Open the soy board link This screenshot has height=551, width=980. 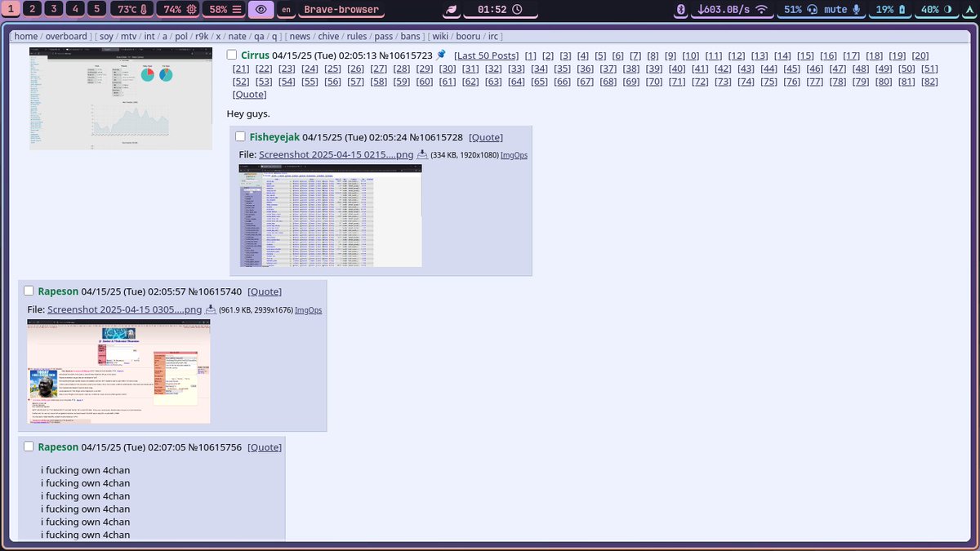point(106,37)
